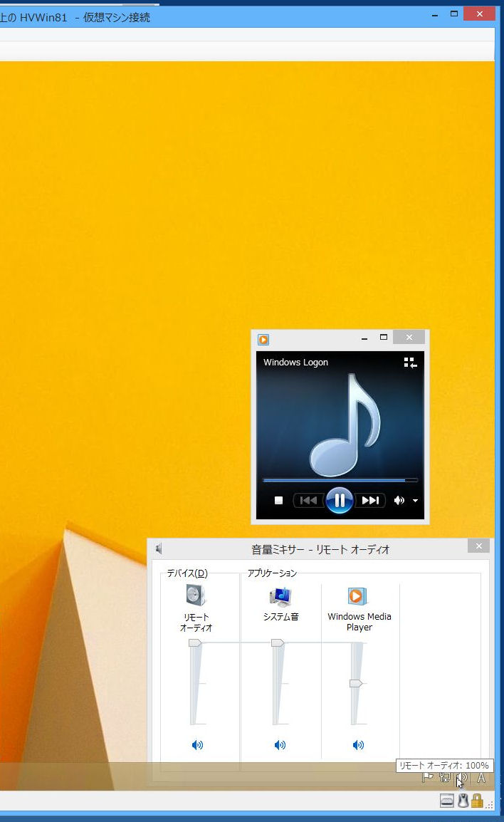Minimize the 仮想マシン接続 window
This screenshot has width=504, height=822.
click(435, 15)
